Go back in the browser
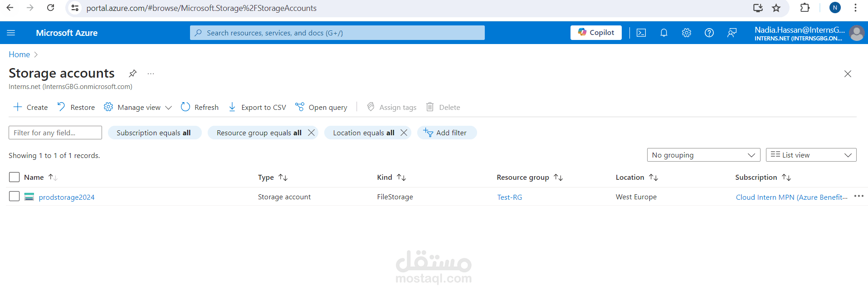The image size is (868, 291). pyautogui.click(x=10, y=8)
